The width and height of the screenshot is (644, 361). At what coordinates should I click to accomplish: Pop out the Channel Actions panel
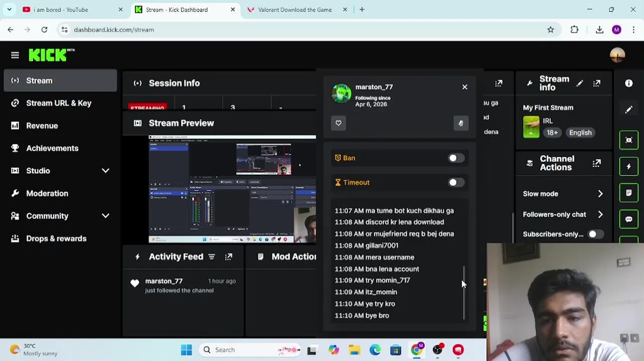click(597, 163)
